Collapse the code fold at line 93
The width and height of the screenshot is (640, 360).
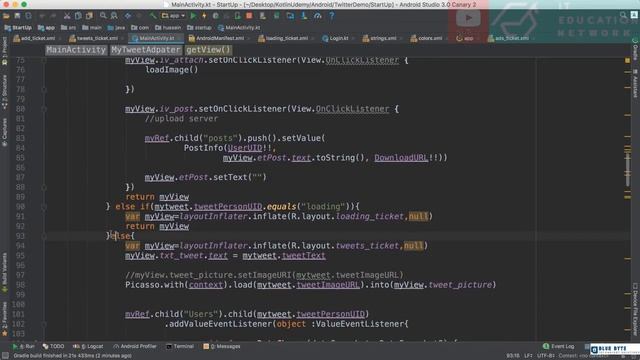44,236
